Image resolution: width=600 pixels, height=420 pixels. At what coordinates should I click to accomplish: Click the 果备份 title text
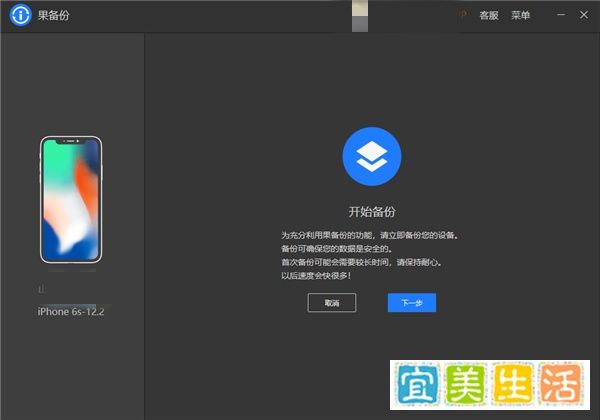pos(53,16)
